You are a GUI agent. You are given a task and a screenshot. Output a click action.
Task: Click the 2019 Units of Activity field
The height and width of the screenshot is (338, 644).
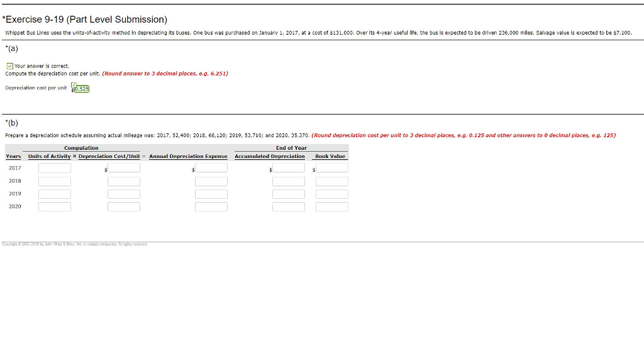55,194
